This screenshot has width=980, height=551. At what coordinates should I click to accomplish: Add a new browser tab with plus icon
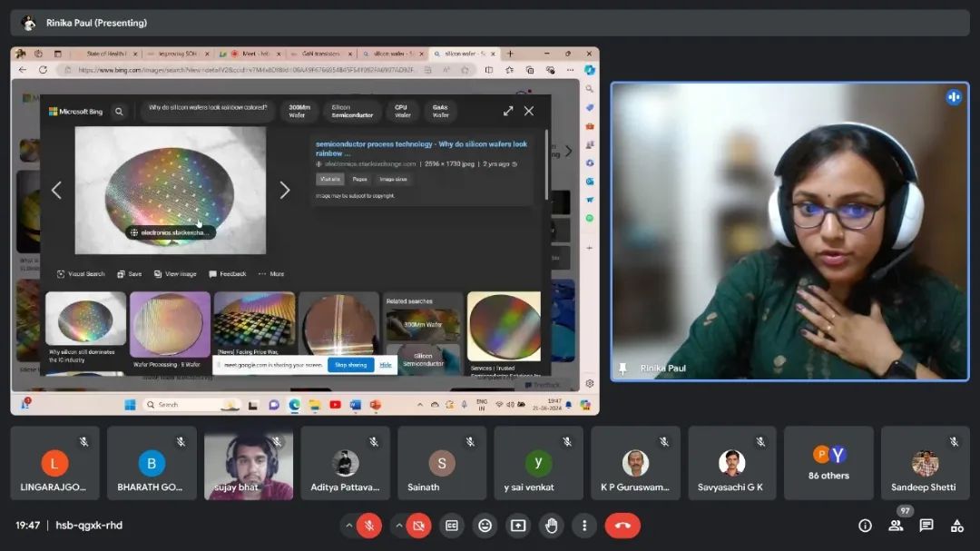(x=510, y=54)
